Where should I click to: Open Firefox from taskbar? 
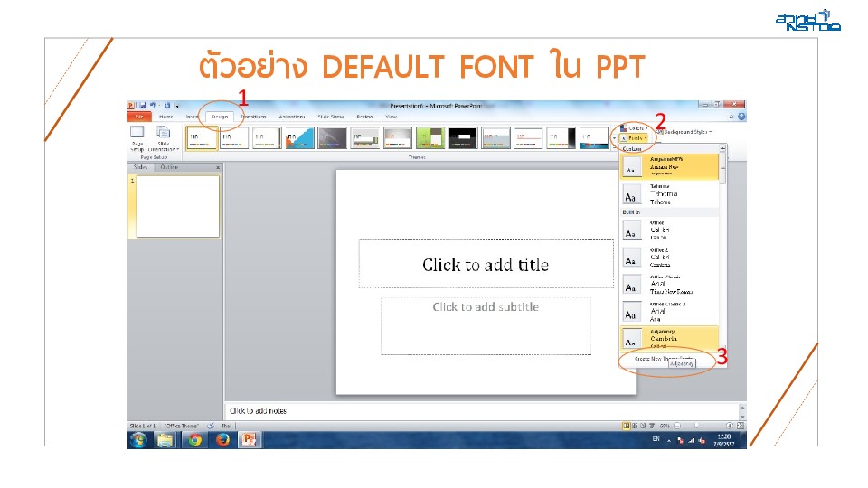click(x=222, y=440)
